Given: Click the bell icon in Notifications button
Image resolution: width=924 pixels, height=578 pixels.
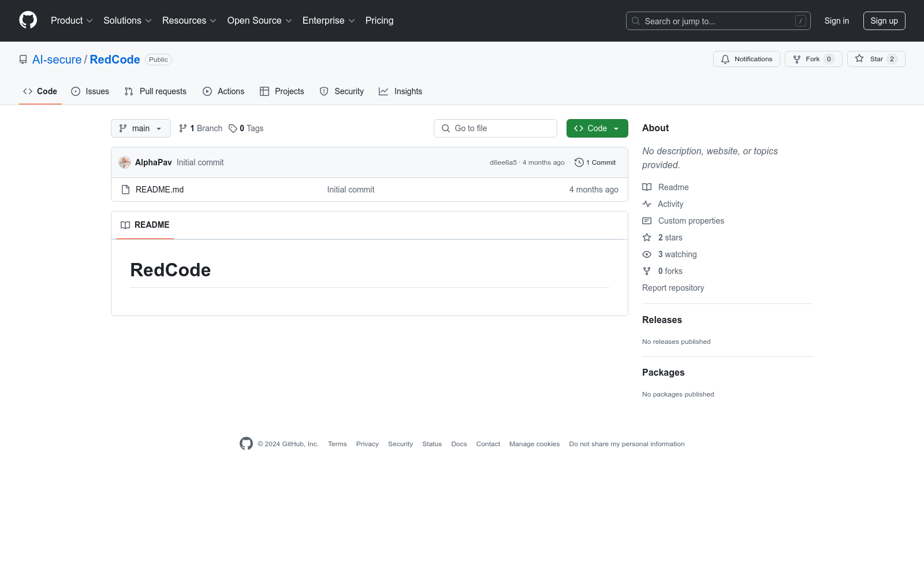Looking at the screenshot, I should click(x=725, y=59).
